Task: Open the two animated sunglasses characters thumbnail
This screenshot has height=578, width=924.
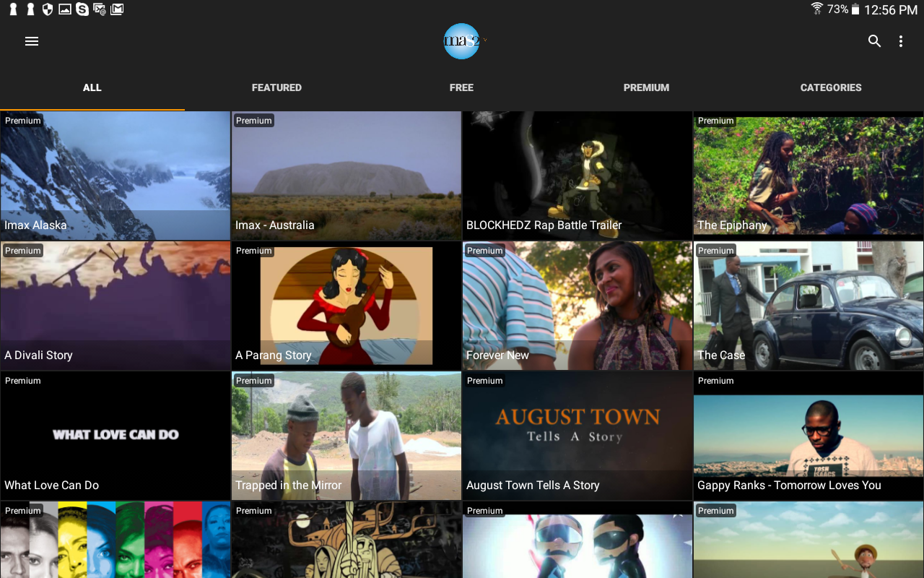Action: click(x=577, y=540)
